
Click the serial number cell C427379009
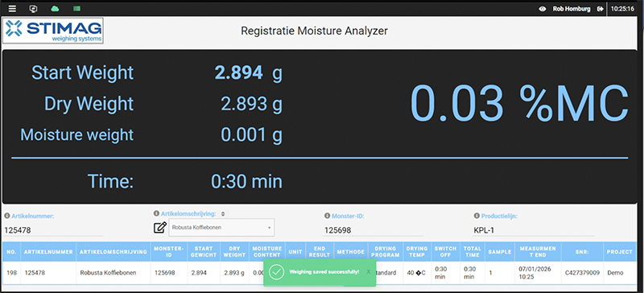pyautogui.click(x=581, y=272)
